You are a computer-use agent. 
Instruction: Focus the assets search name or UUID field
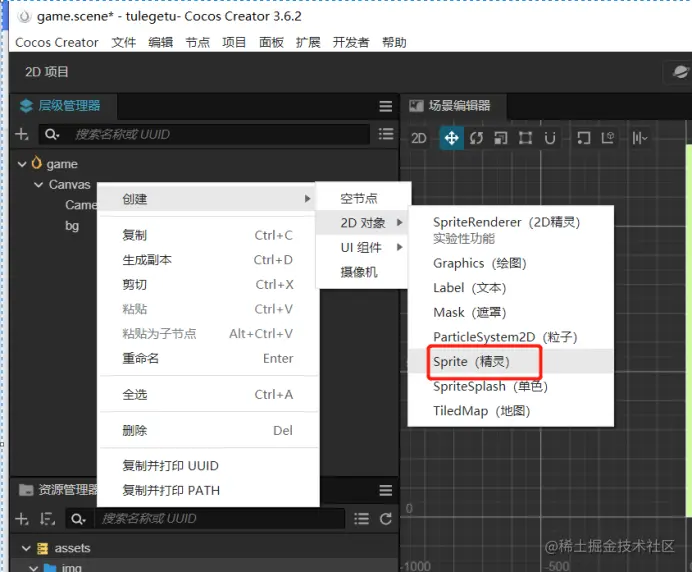[220, 519]
